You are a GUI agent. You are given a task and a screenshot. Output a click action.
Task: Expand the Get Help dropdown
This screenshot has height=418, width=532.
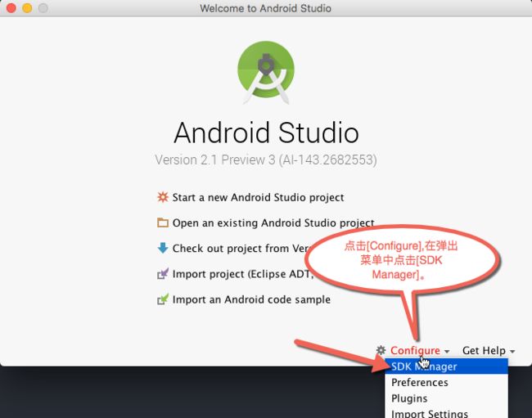(489, 351)
